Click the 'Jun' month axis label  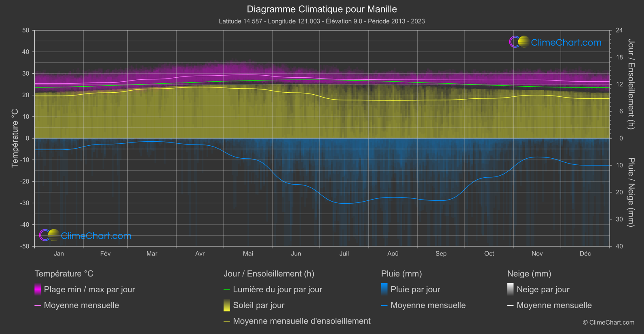click(296, 253)
